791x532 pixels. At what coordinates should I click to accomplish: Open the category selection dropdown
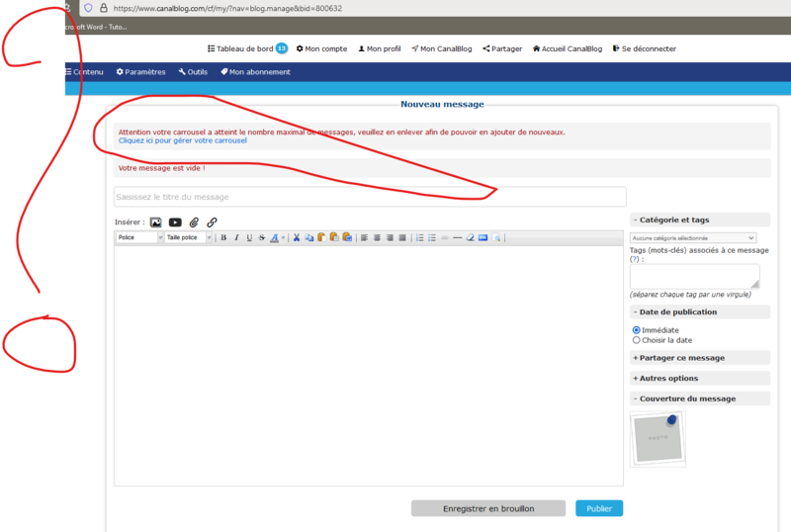693,237
